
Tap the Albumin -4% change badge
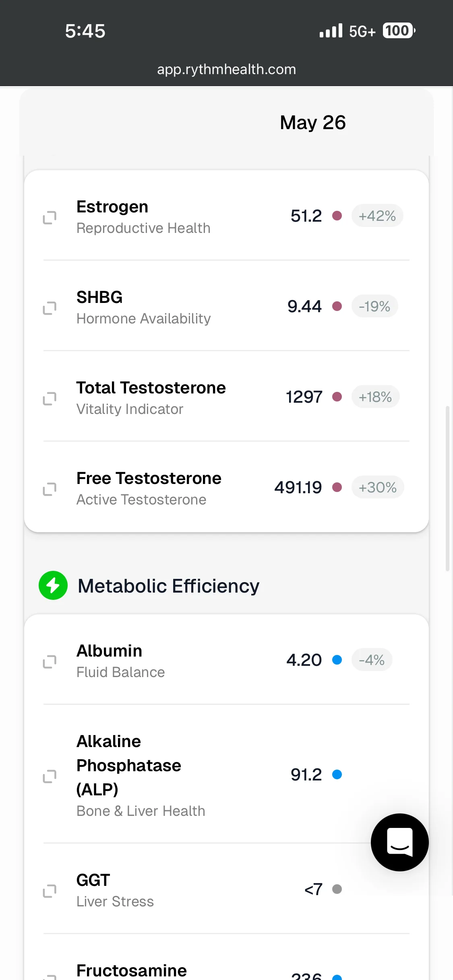coord(372,660)
